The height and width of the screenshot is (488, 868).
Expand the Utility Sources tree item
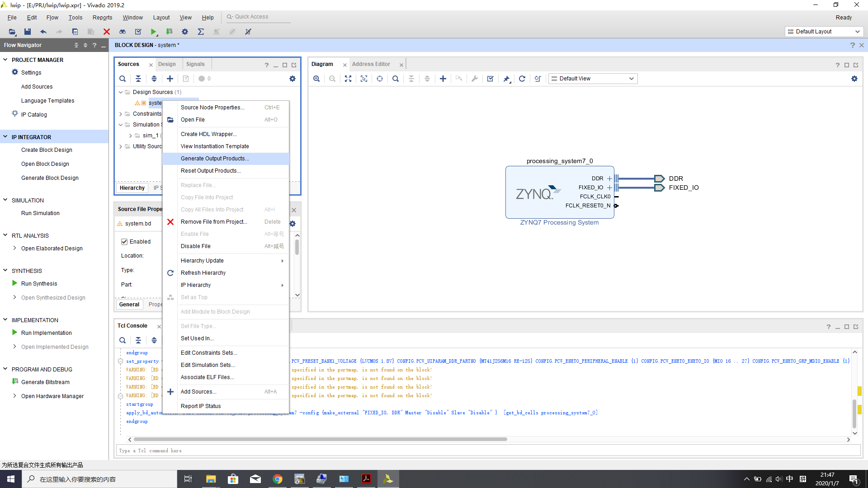coord(121,146)
